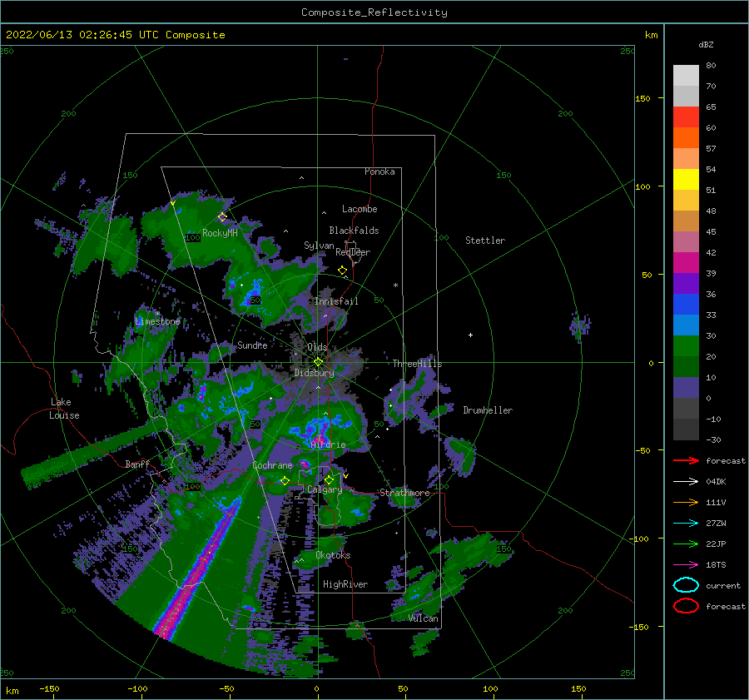Click the dBZ legend heading

706,44
